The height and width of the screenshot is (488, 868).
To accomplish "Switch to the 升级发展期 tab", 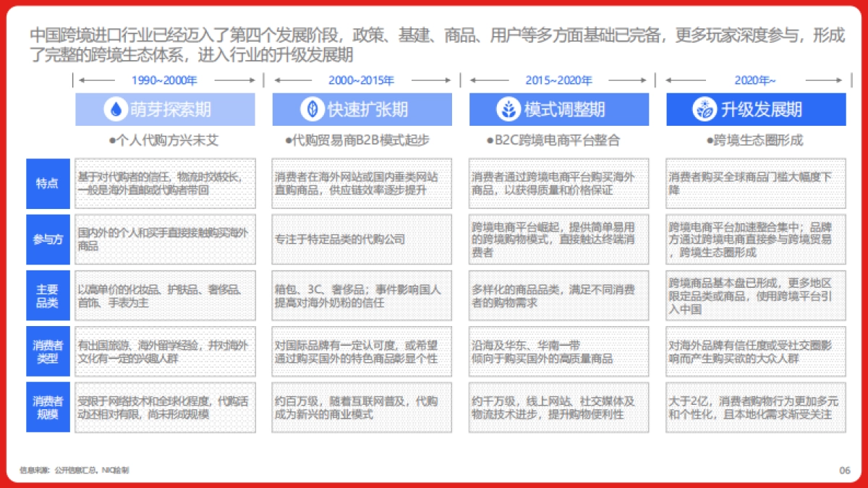I will click(757, 109).
